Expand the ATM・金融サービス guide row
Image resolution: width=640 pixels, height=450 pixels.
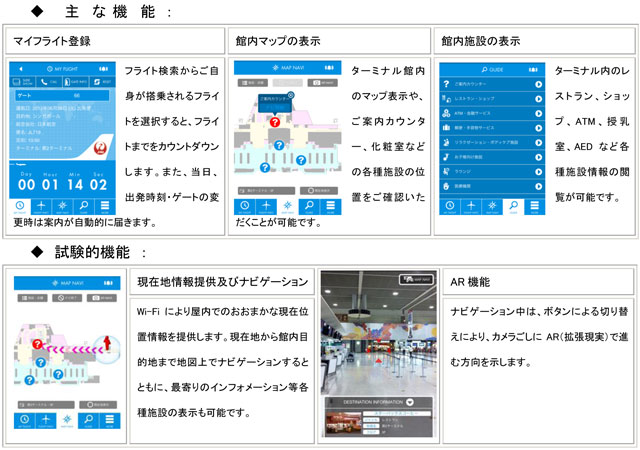pyautogui.click(x=538, y=114)
